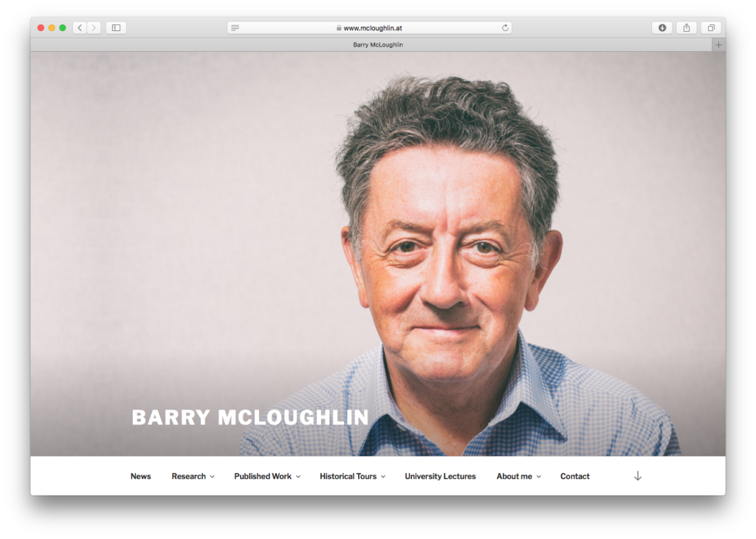This screenshot has height=539, width=756.
Task: Open the Published Work menu item
Action: tap(263, 476)
